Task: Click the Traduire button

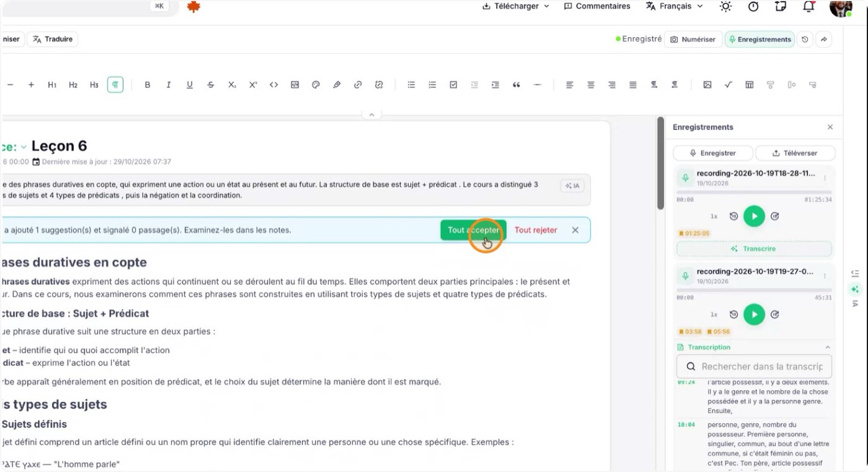Action: 53,39
